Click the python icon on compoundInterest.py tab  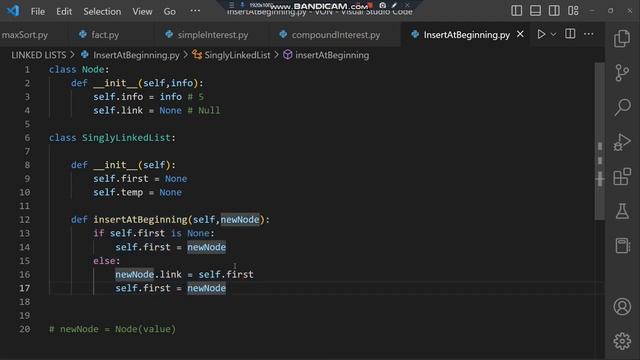point(283,34)
